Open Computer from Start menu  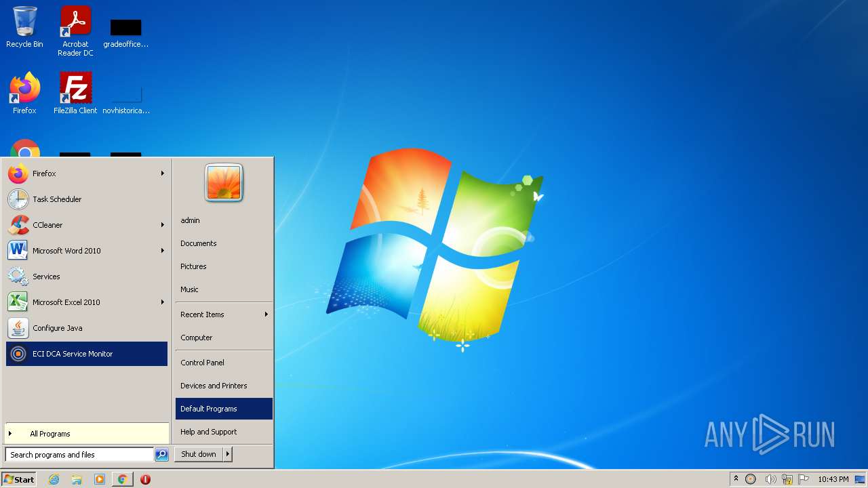coord(224,338)
